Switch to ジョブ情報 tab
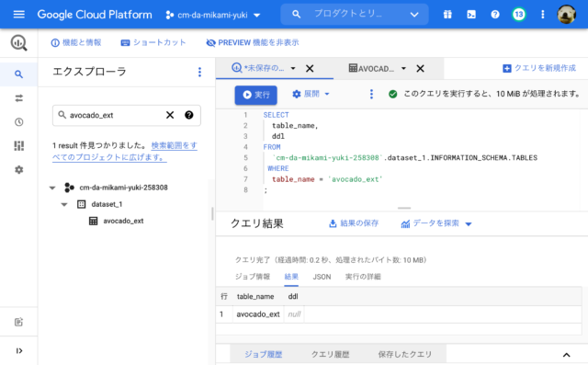Screen dimensions: 588x365 [x=253, y=277]
